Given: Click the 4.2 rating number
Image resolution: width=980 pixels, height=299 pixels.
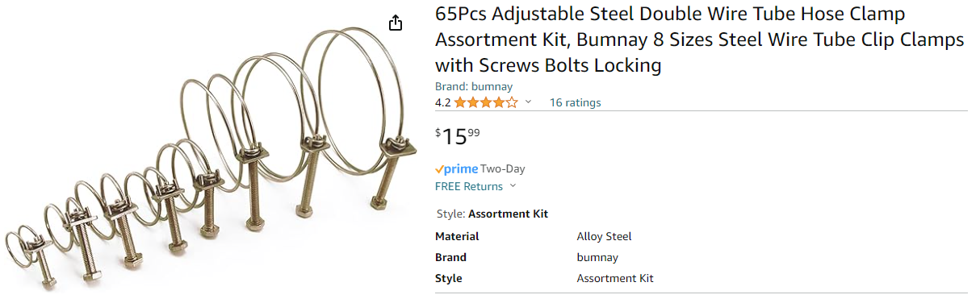Looking at the screenshot, I should coord(443,102).
